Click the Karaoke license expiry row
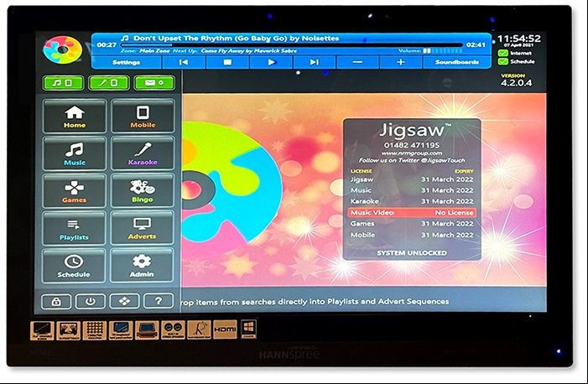Viewport: 588px width, 384px height. click(x=412, y=201)
